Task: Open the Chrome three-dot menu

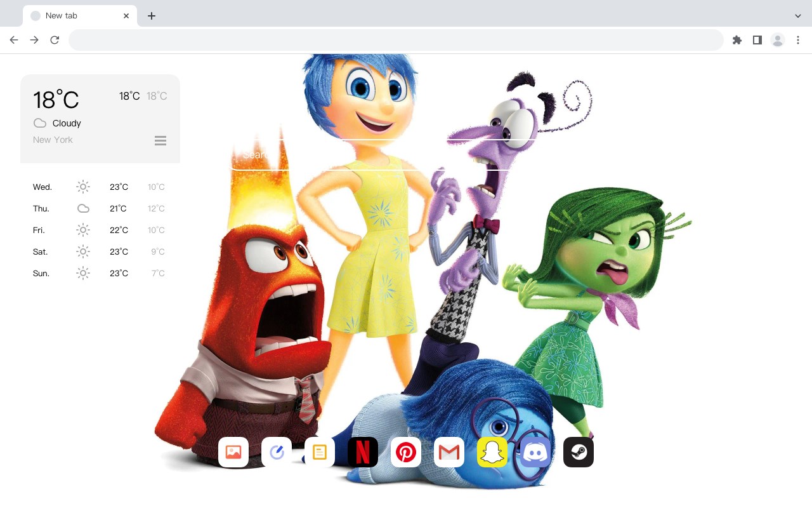Action: (x=798, y=40)
